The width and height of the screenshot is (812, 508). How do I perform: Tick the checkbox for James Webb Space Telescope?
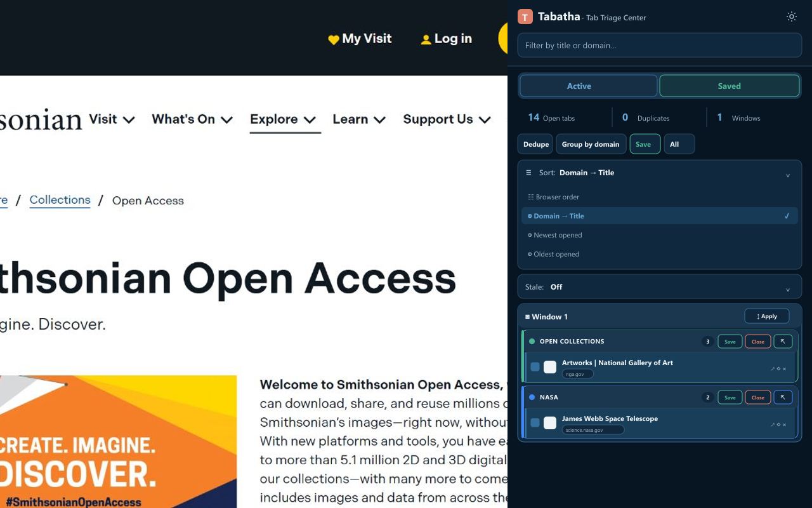(x=535, y=423)
